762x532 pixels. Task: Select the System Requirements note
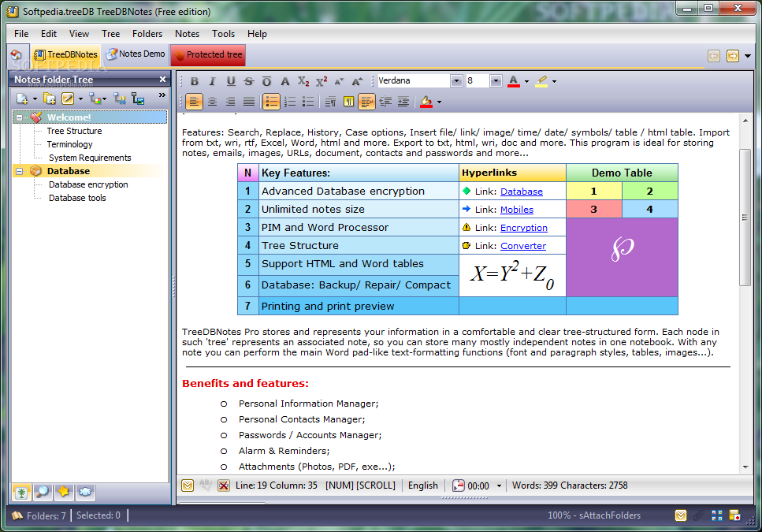coord(90,158)
